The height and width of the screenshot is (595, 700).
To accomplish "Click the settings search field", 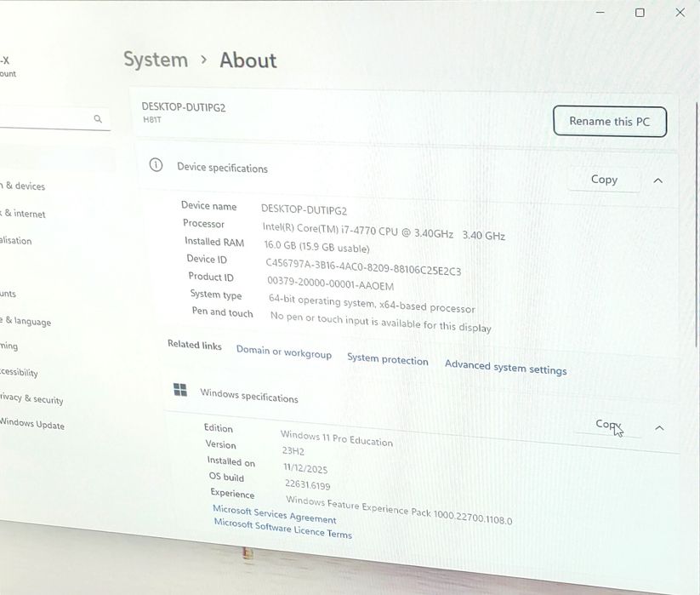I will click(x=54, y=119).
